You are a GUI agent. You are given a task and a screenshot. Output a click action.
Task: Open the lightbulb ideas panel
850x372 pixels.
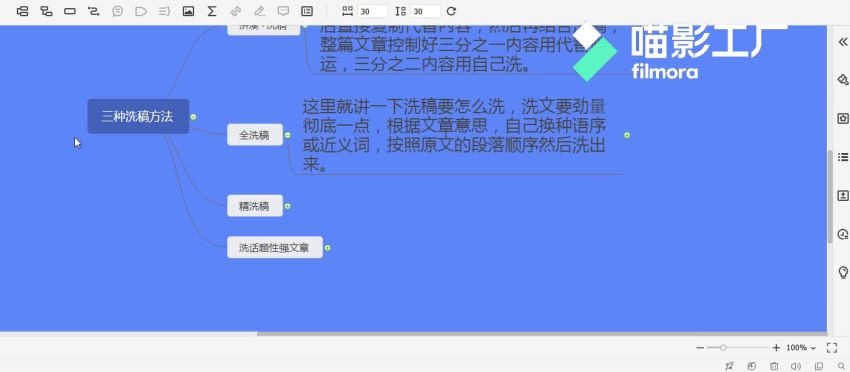click(x=842, y=272)
